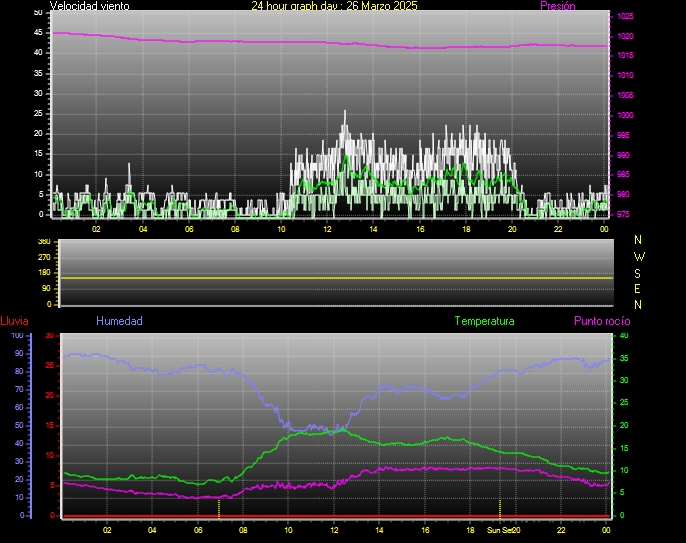The width and height of the screenshot is (686, 543).
Task: Click the green "Temperatura" legend label
Action: click(x=484, y=321)
